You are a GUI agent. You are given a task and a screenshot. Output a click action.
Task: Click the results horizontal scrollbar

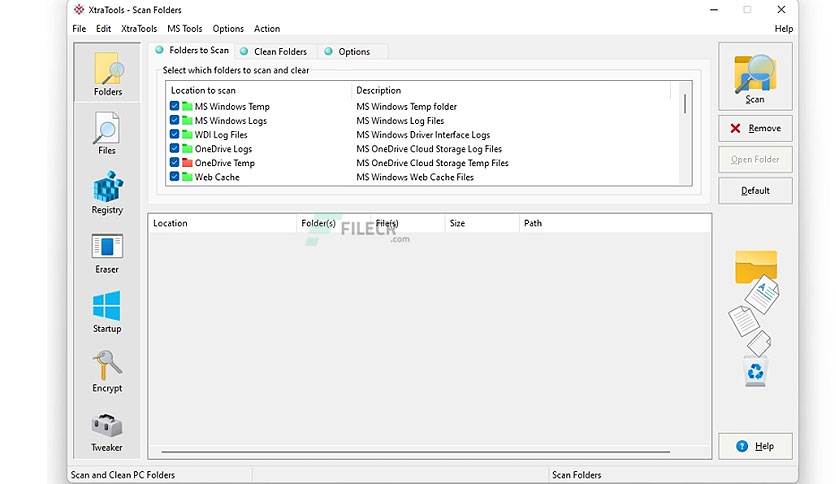(x=415, y=452)
